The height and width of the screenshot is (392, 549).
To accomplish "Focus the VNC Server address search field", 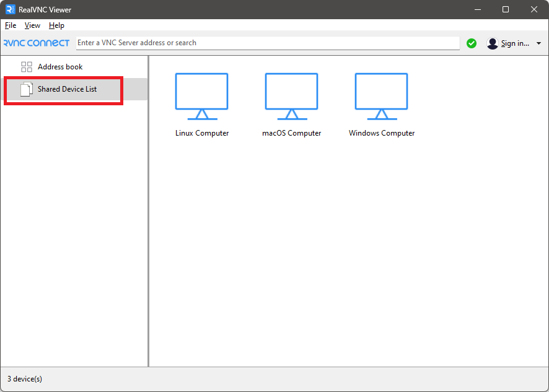I will [x=268, y=43].
